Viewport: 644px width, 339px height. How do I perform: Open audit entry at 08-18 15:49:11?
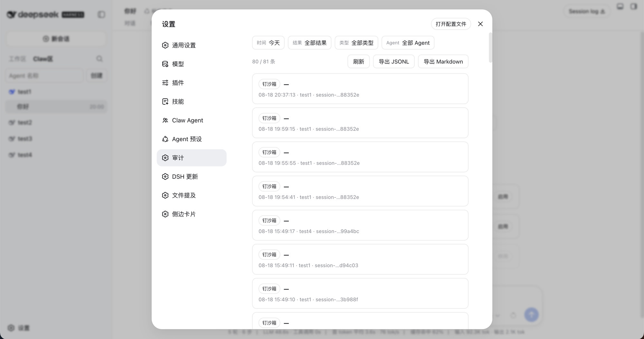[x=360, y=259]
